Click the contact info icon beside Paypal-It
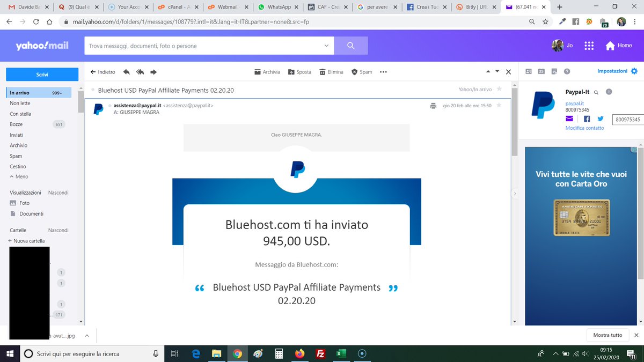644x362 pixels. pos(609,92)
